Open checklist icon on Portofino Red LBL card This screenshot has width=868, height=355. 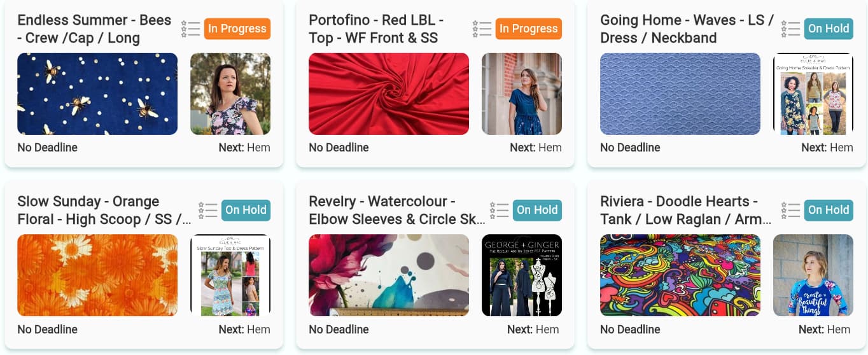[x=482, y=29]
